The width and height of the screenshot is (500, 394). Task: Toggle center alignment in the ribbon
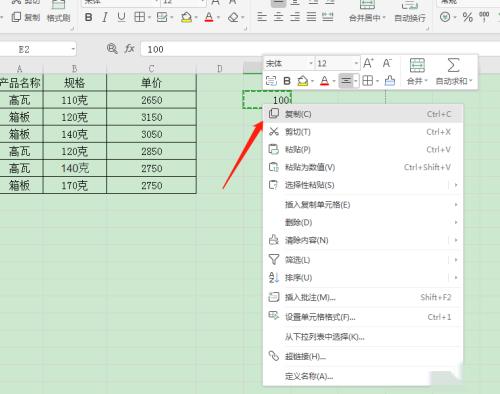(x=278, y=17)
